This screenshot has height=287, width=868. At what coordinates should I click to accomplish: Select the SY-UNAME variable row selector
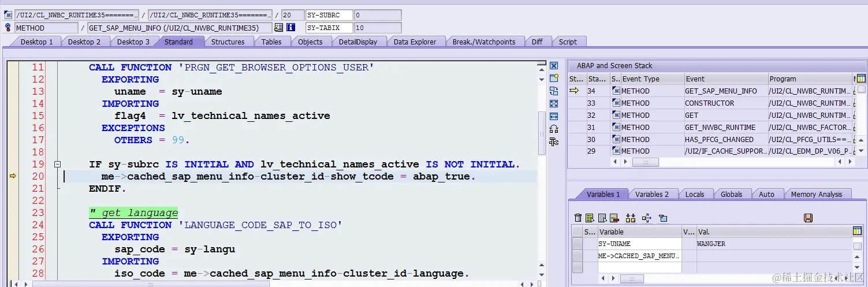tap(577, 243)
